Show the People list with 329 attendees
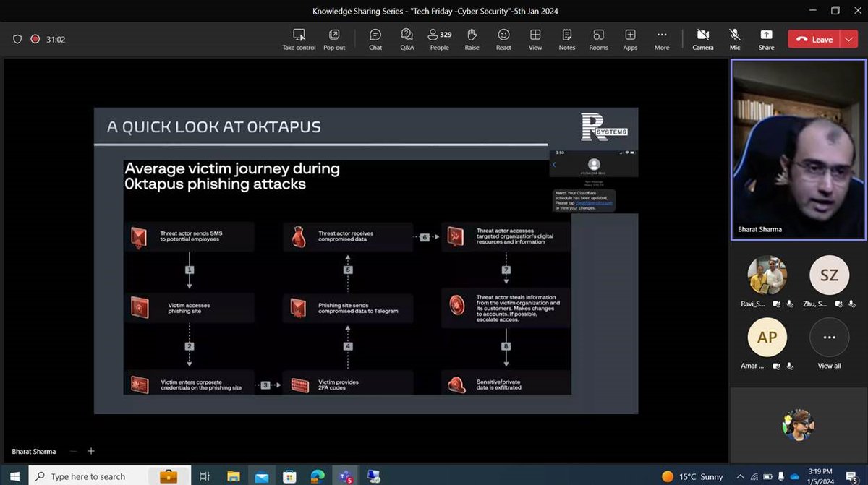Image resolution: width=868 pixels, height=485 pixels. [439, 40]
